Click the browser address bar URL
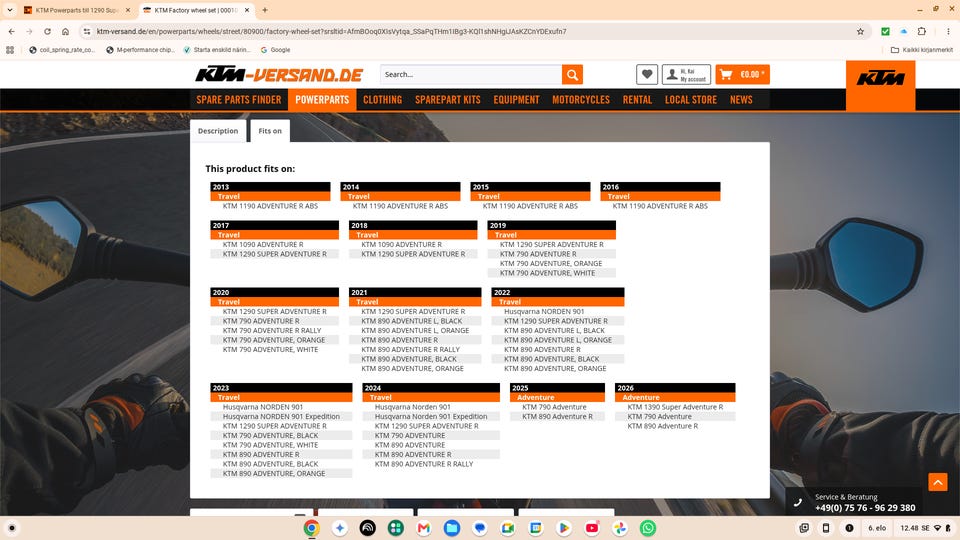Viewport: 960px width, 540px height. (331, 31)
